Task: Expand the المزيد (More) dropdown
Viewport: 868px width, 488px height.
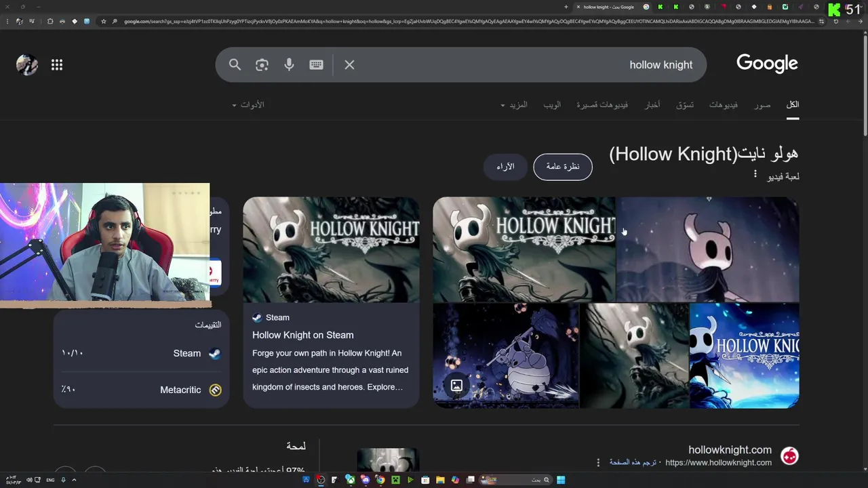Action: tap(513, 104)
